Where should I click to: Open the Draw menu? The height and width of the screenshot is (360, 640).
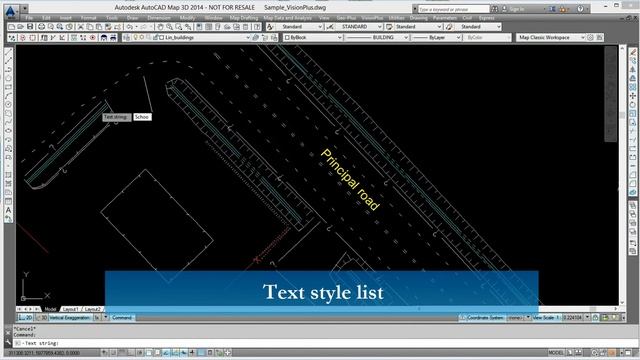pos(132,18)
